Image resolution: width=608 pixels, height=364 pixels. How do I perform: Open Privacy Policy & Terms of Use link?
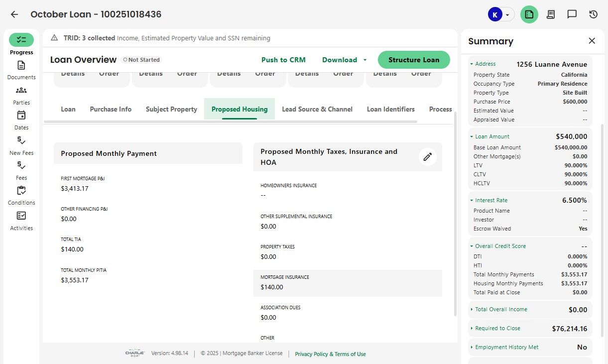[330, 354]
